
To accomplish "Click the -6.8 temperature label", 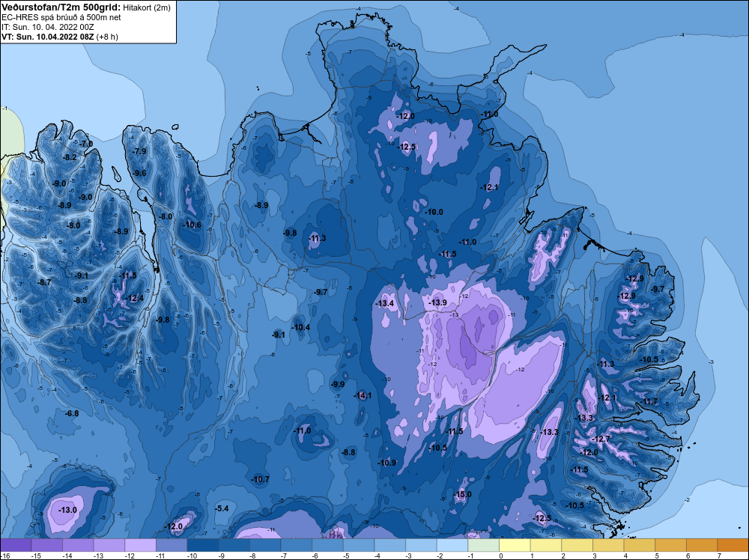I will 72,413.
